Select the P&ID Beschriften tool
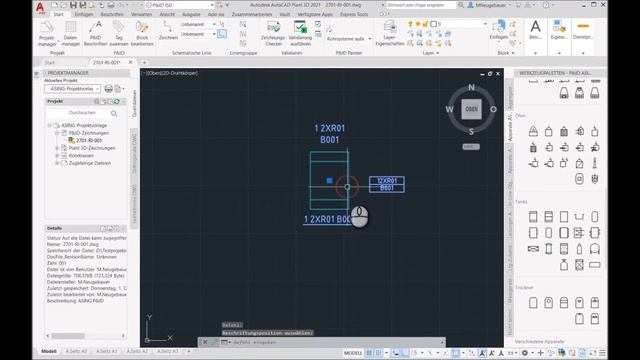This screenshot has width=640, height=360. pos(96,33)
